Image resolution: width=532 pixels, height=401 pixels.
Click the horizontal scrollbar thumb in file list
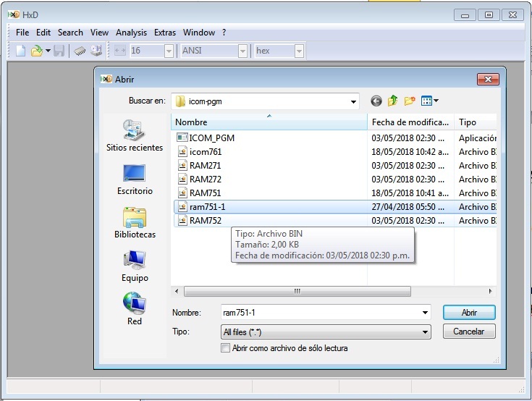(x=297, y=292)
